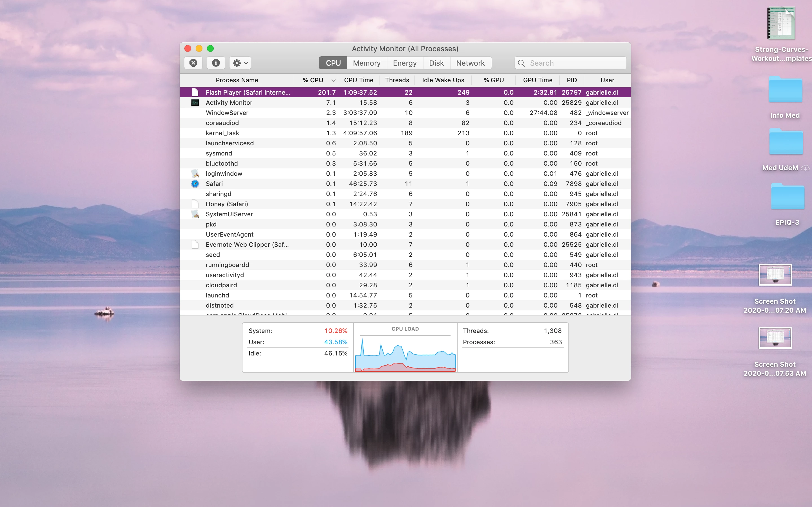Viewport: 812px width, 507px height.
Task: Click the Safari compass icon in list
Action: pos(195,184)
